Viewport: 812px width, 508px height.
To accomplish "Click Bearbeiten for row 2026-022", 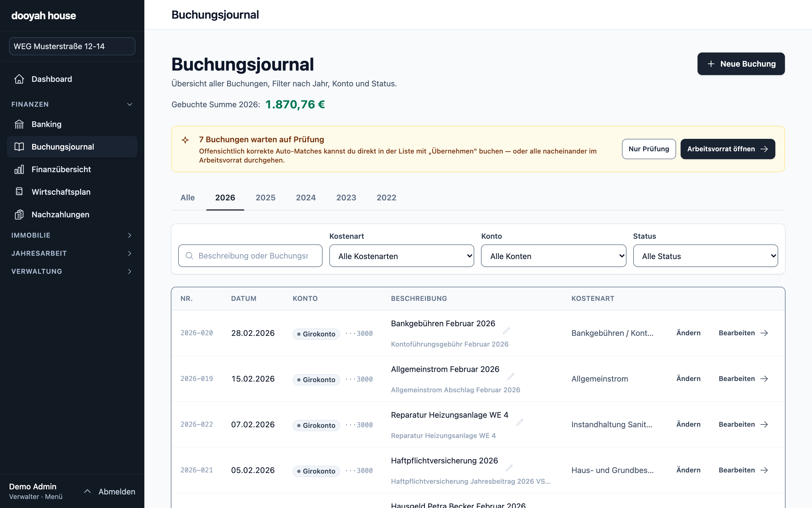I will pos(743,424).
